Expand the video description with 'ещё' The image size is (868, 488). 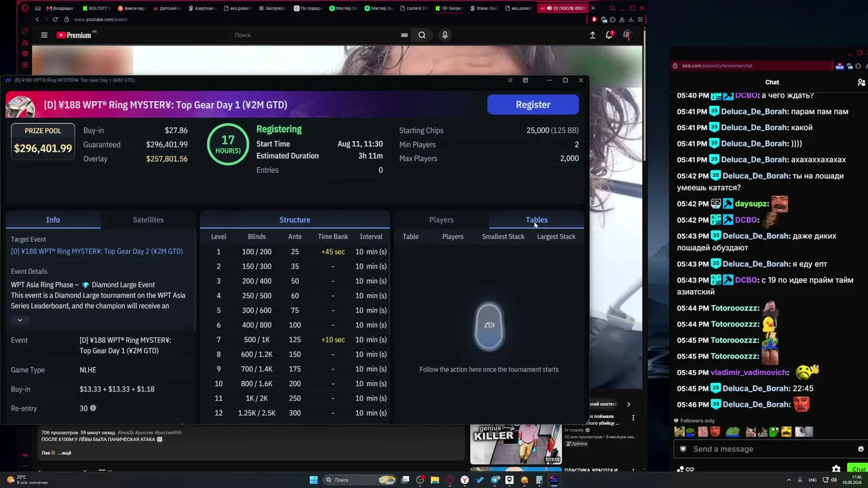pyautogui.click(x=64, y=453)
